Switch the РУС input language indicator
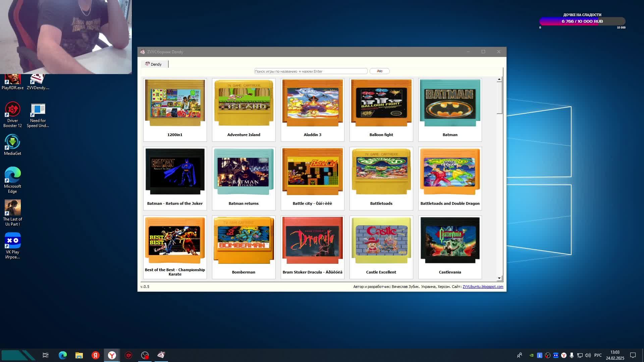The image size is (644, 362). coord(598,355)
